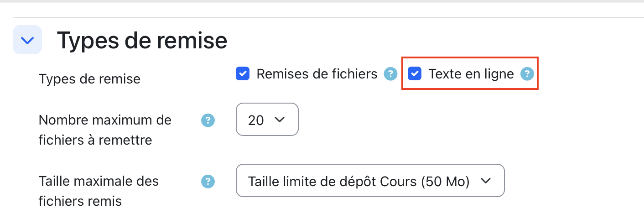Show help for Texte en ligne
Viewport: 644px width, 219px height.
coord(527,73)
